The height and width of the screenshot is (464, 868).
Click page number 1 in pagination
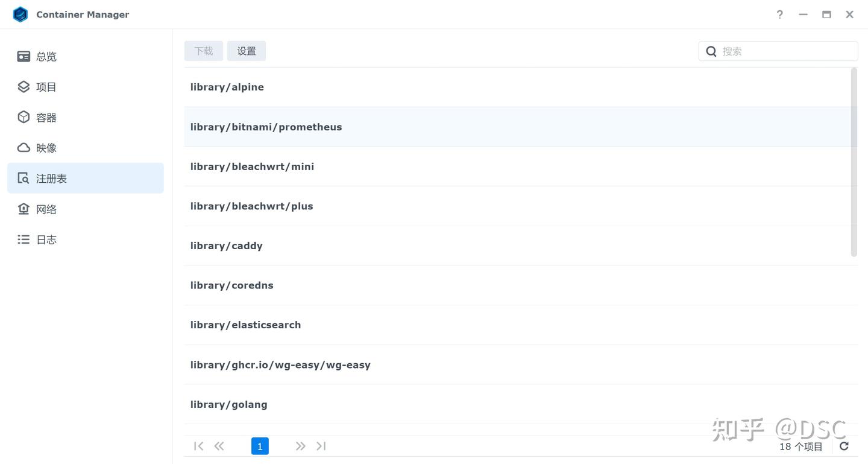tap(260, 446)
